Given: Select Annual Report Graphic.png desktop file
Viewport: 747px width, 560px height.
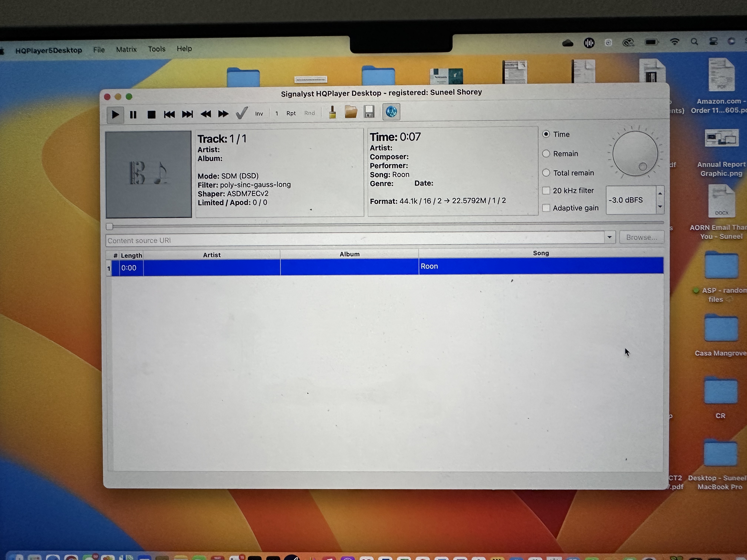Looking at the screenshot, I should tap(722, 138).
